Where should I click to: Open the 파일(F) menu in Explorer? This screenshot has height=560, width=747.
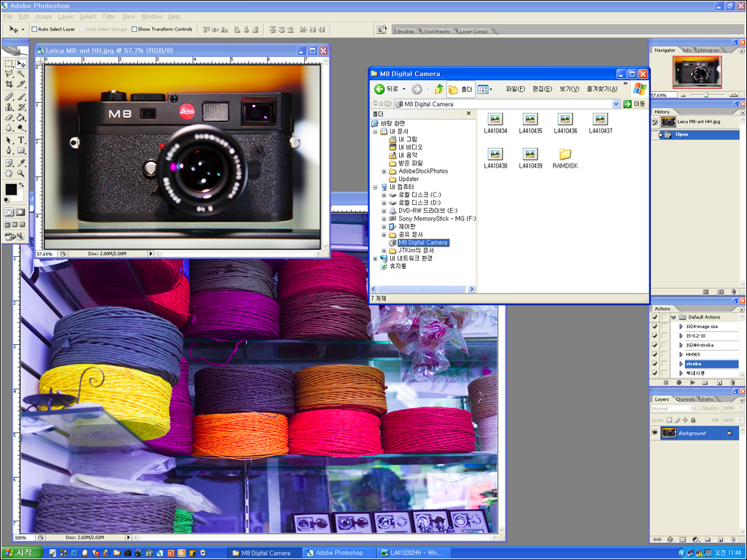coord(515,89)
